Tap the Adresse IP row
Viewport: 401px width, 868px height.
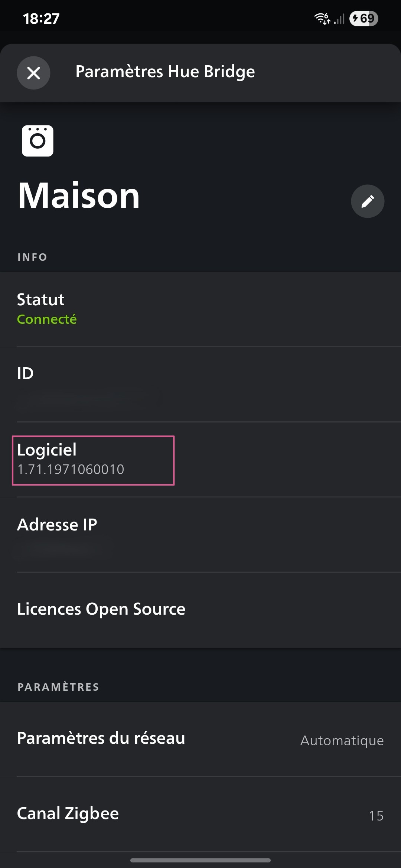tap(200, 535)
